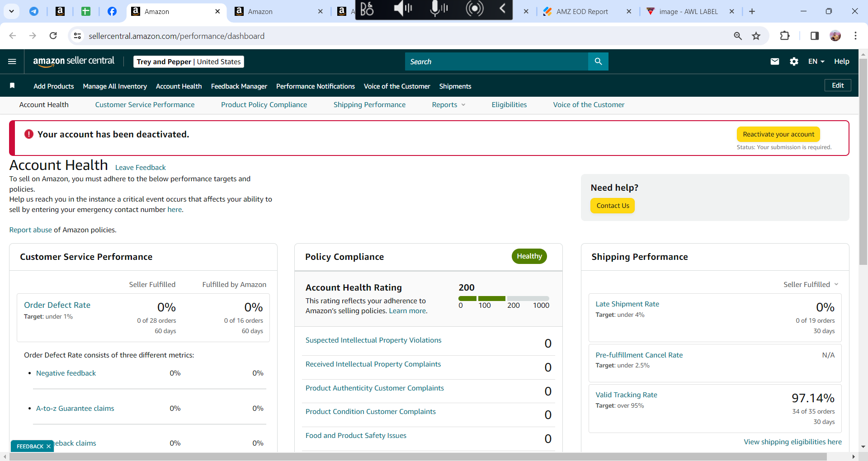Click the microphone icon in the floating overlay

click(438, 9)
